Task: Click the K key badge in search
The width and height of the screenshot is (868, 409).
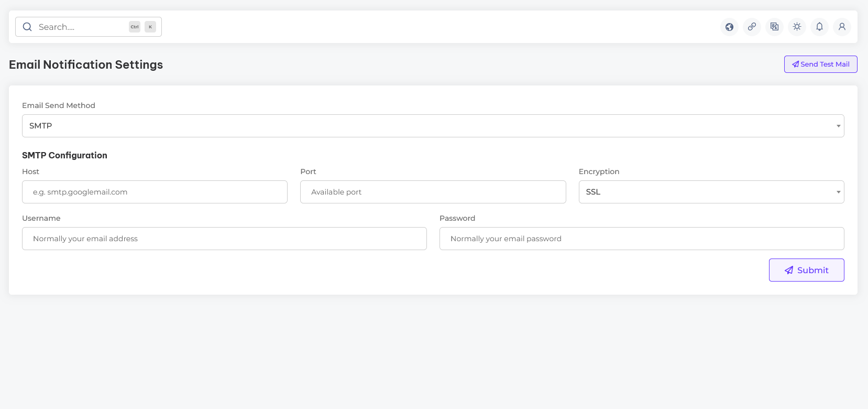Action: point(150,27)
